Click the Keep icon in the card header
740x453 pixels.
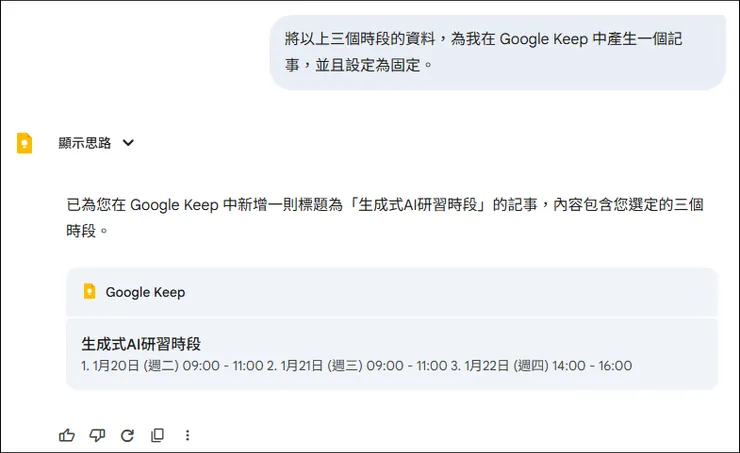[89, 292]
